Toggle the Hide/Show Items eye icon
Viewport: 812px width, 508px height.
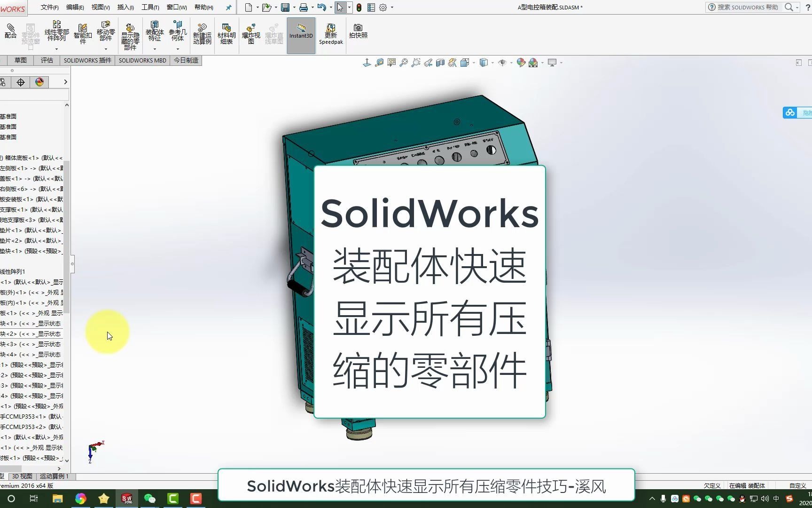[503, 62]
